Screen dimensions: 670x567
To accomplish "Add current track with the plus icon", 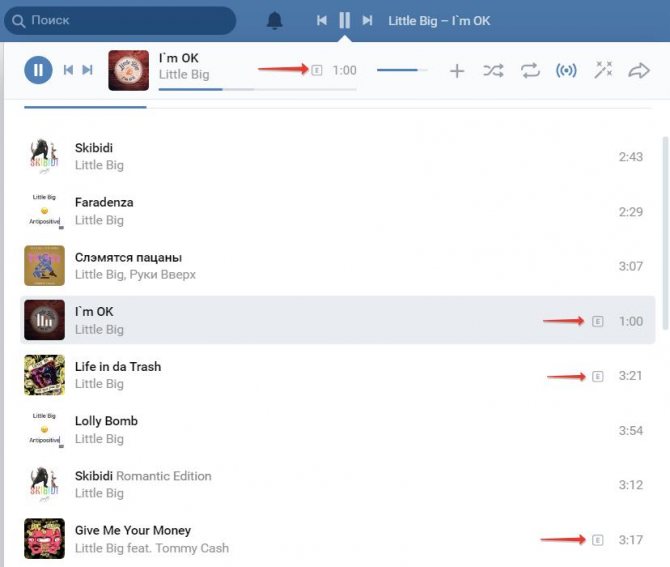I will click(x=457, y=71).
